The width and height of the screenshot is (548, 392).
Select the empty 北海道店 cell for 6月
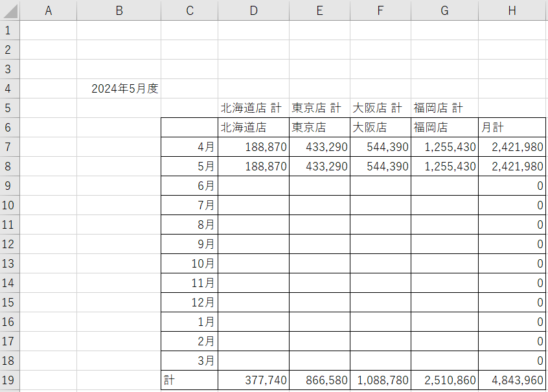point(253,186)
